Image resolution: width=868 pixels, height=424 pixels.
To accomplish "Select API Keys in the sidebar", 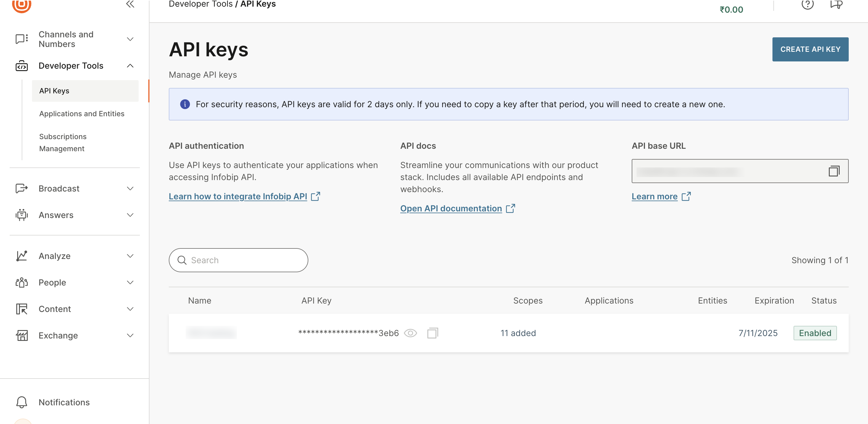I will (x=85, y=91).
